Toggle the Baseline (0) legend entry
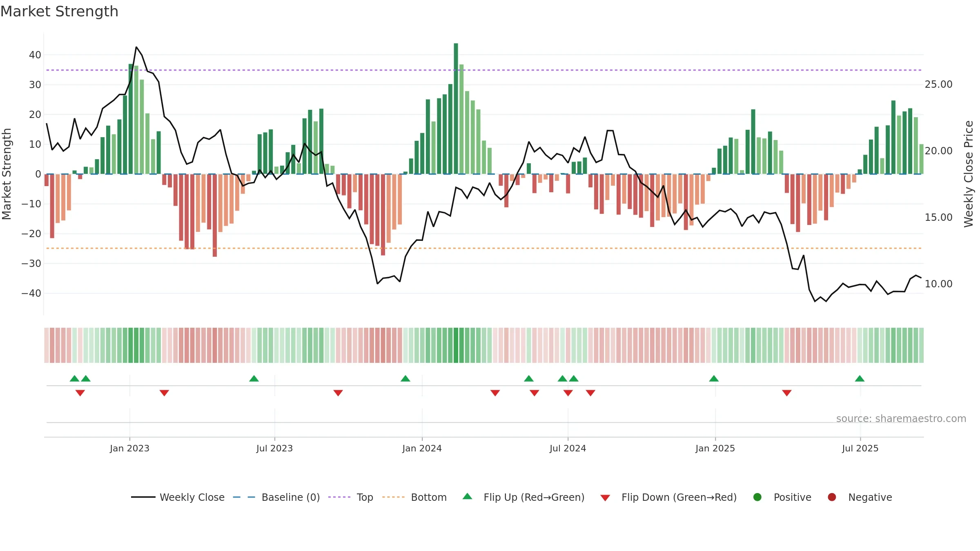Screen dimensions: 980x551 pyautogui.click(x=276, y=497)
